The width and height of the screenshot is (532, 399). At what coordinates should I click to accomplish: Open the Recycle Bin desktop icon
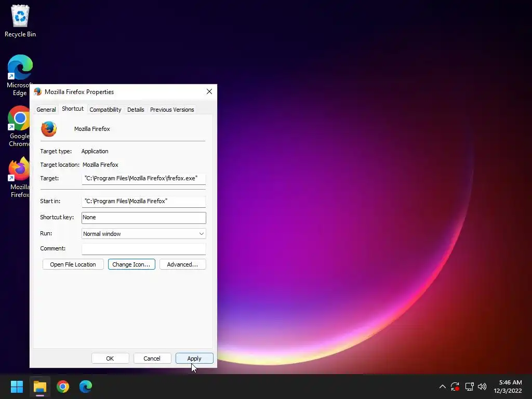(20, 21)
